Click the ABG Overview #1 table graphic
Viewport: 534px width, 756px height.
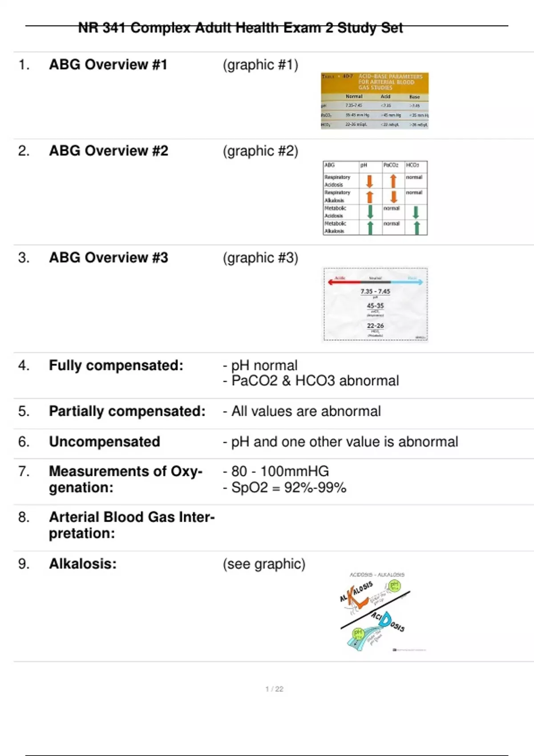[x=375, y=101]
